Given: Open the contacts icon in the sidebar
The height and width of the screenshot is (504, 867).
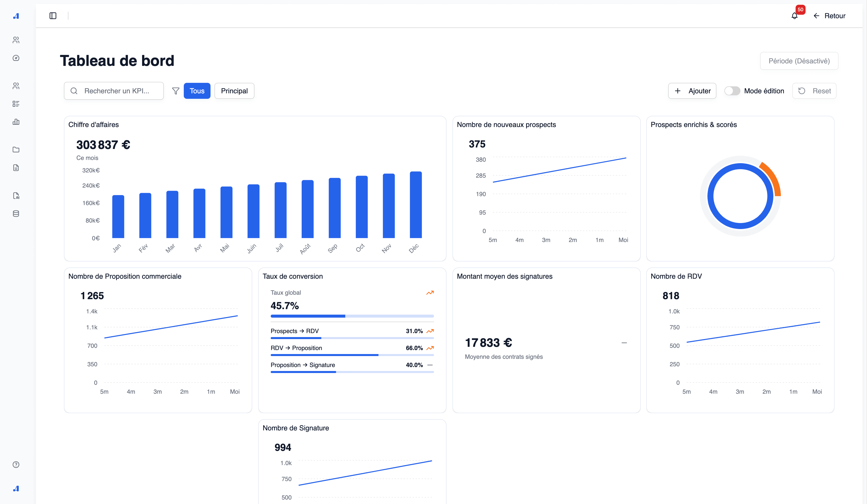Looking at the screenshot, I should coord(16,40).
